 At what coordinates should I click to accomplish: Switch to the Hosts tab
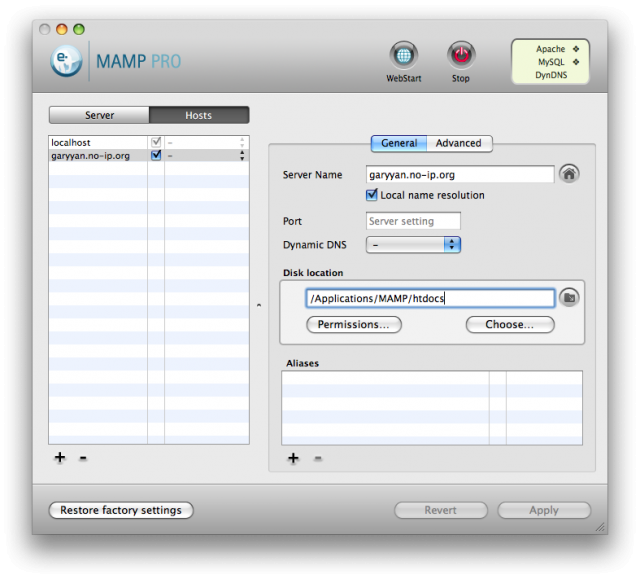pos(199,115)
